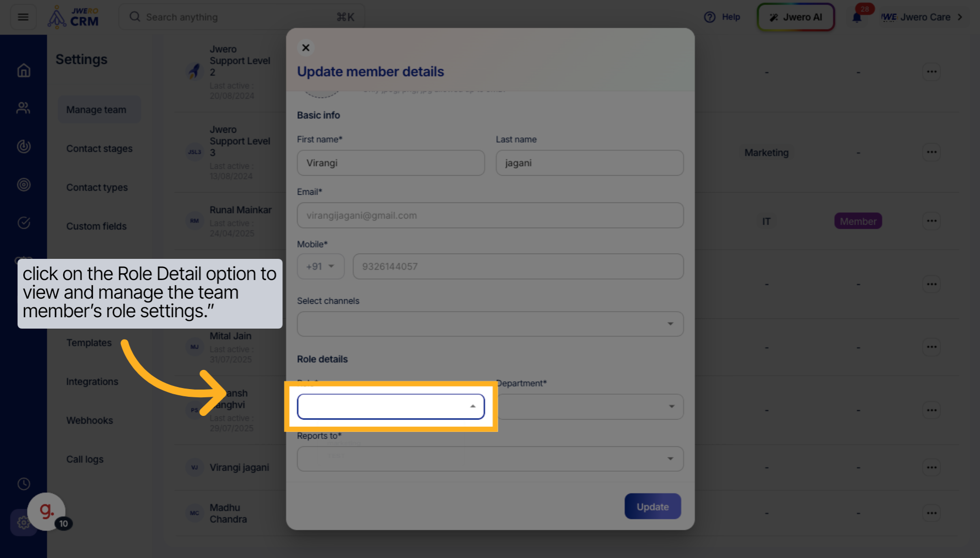Screen dimensions: 980x558
Task: Open the Webhooks settings menu item
Action: (x=89, y=421)
